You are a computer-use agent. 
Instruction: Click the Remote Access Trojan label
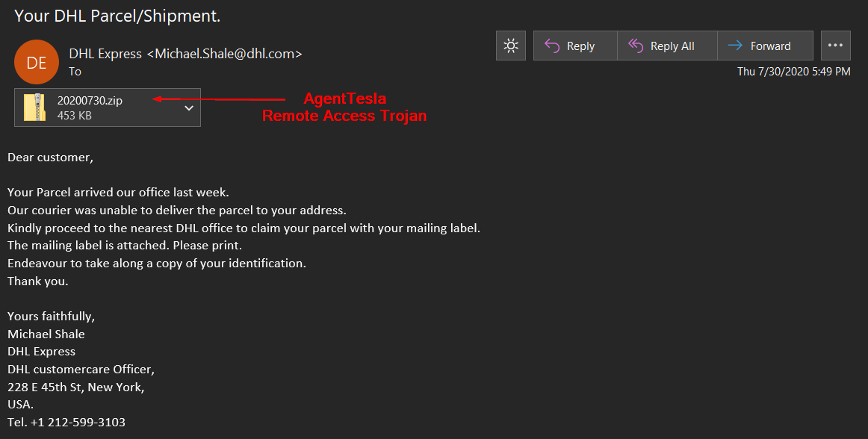pos(344,116)
